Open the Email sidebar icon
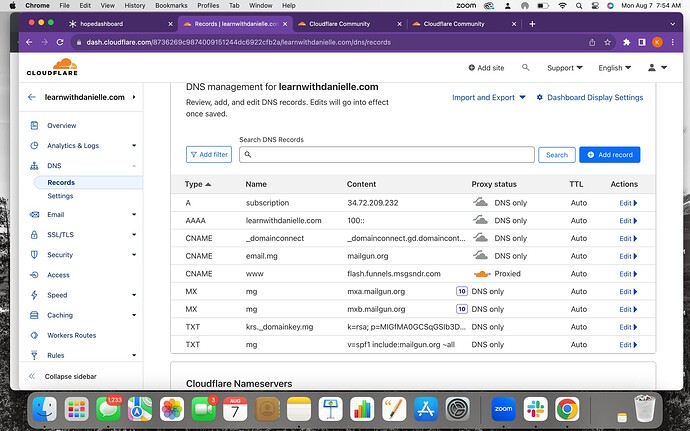690x431 pixels. 34,214
